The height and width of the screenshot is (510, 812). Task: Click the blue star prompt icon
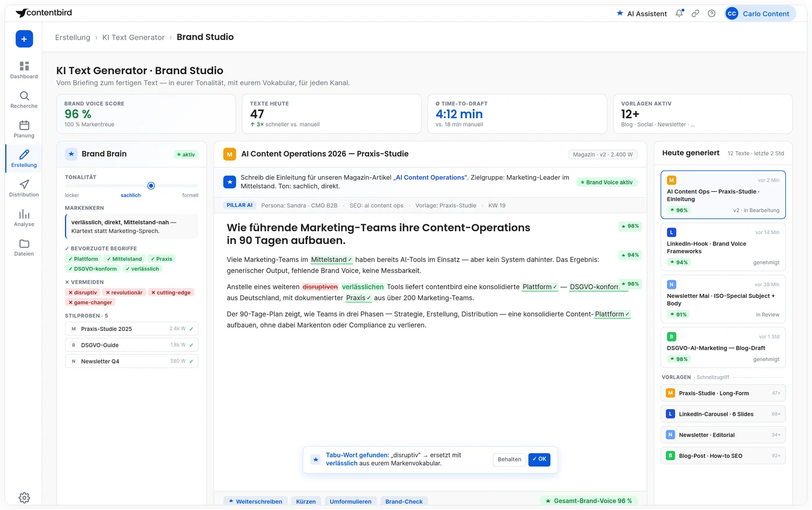[x=230, y=182]
